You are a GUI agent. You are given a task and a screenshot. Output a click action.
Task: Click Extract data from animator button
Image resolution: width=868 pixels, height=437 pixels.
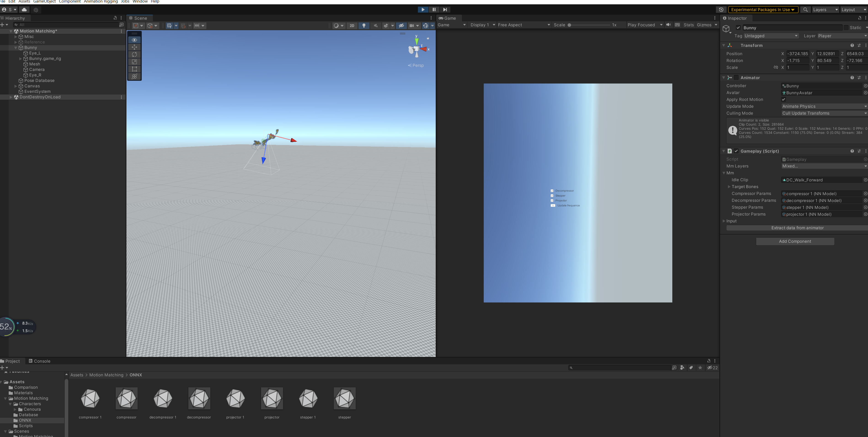797,228
